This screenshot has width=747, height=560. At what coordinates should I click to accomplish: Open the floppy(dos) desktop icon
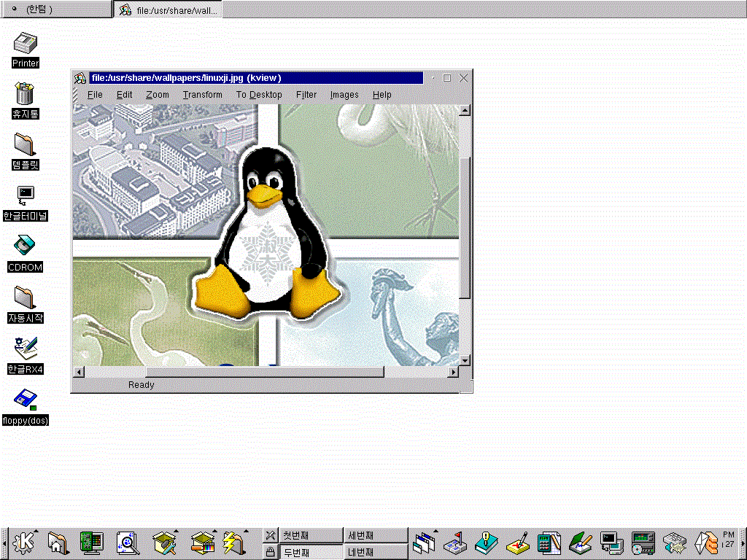click(x=25, y=400)
